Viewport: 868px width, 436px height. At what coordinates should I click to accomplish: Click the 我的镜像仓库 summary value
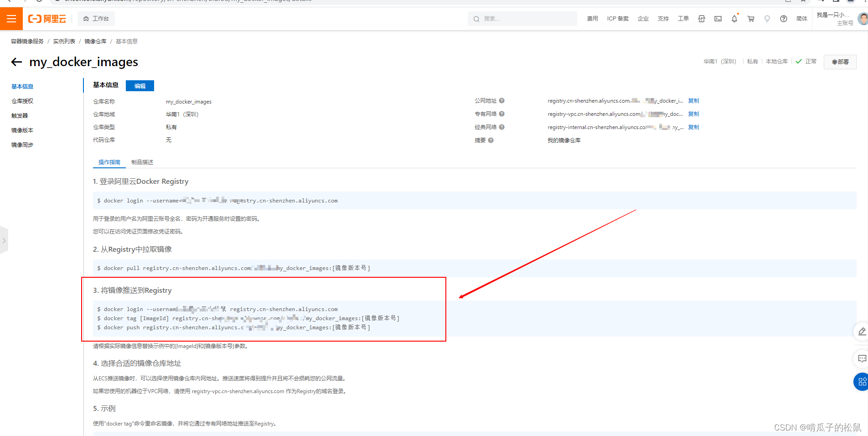(x=564, y=140)
